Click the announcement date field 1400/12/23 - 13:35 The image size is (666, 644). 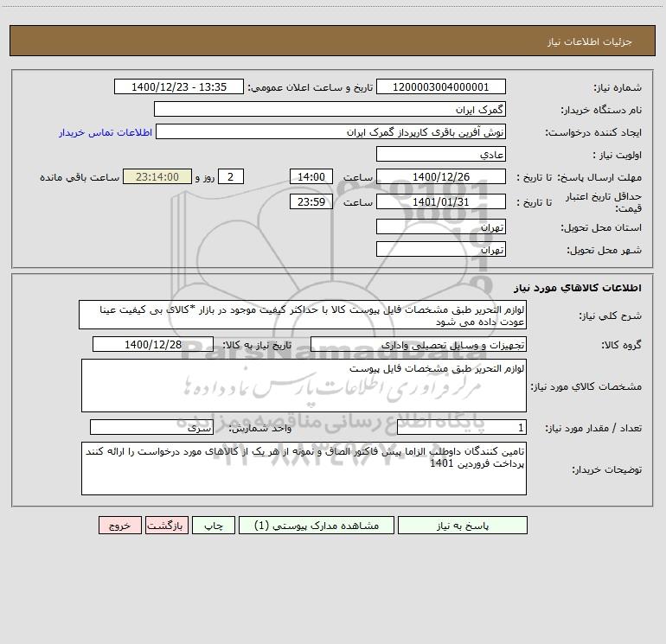click(x=179, y=86)
